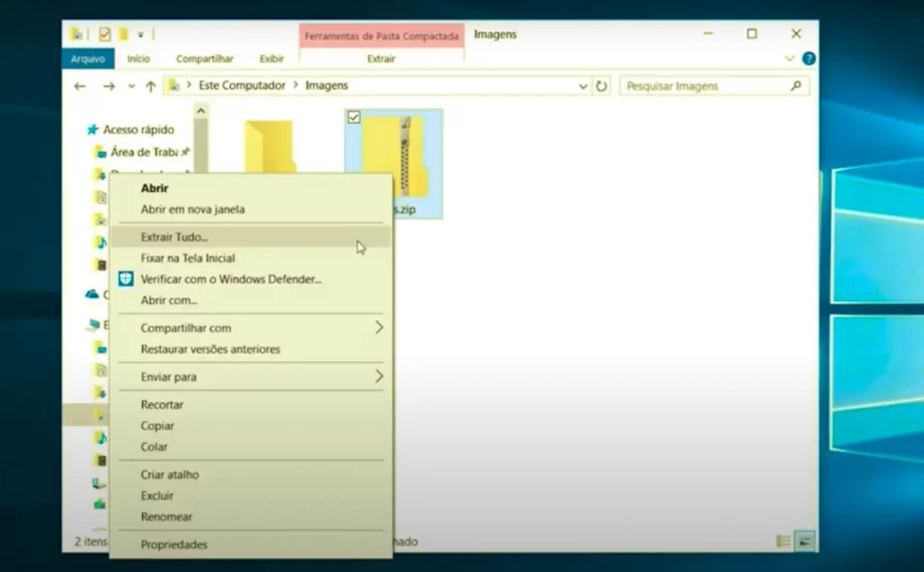The width and height of the screenshot is (924, 572).
Task: Open the address bar history dropdown
Action: tap(583, 87)
